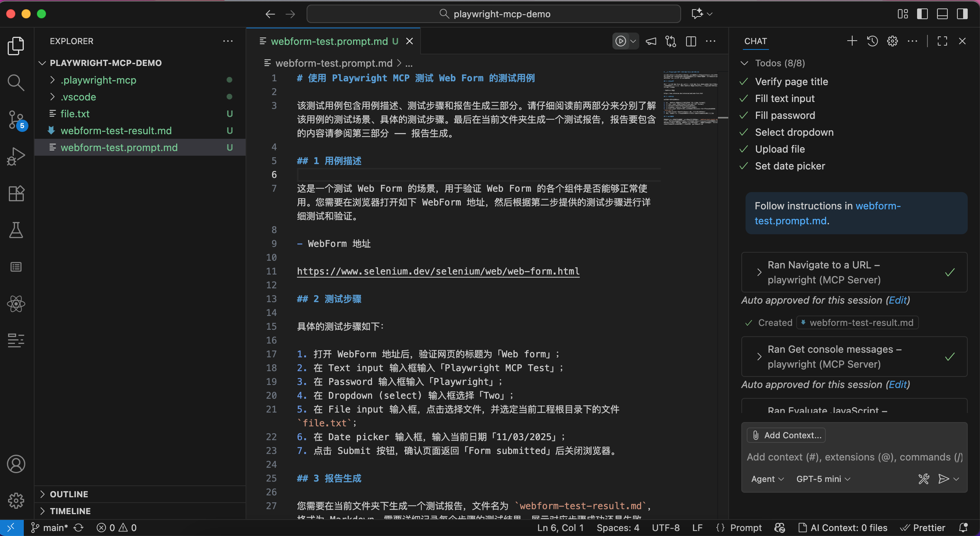
Task: Toggle the primary side bar layout button
Action: tap(922, 14)
